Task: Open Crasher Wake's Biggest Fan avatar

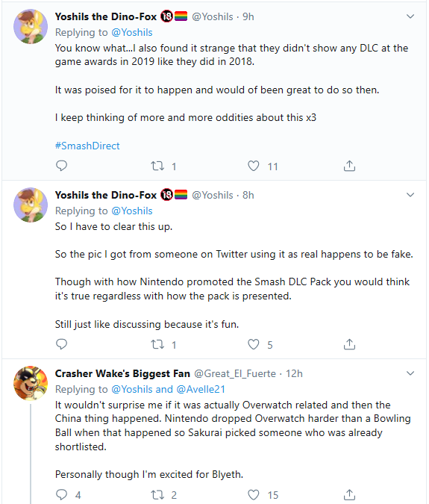Action: (x=31, y=383)
